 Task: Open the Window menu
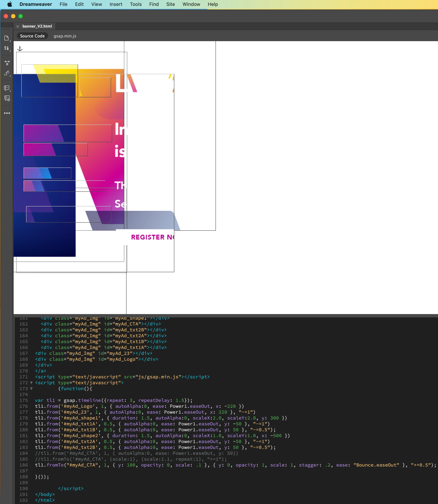(x=191, y=4)
